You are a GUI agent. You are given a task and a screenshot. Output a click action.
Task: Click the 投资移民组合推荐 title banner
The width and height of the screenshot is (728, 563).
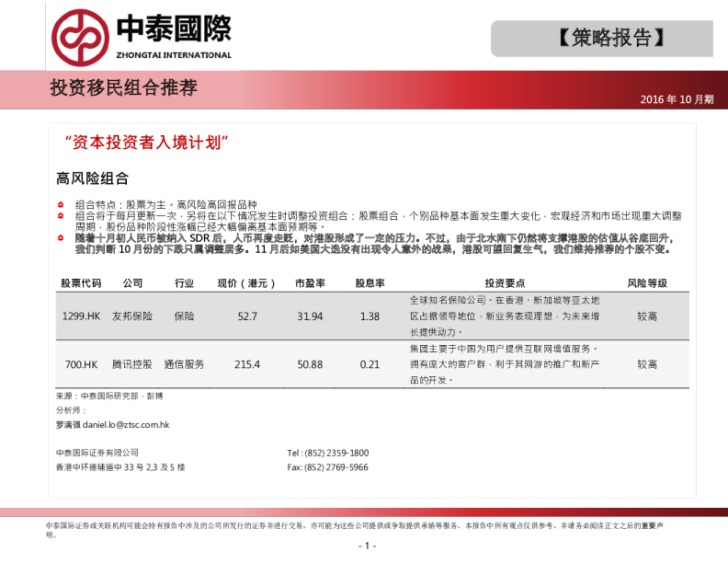(x=123, y=88)
